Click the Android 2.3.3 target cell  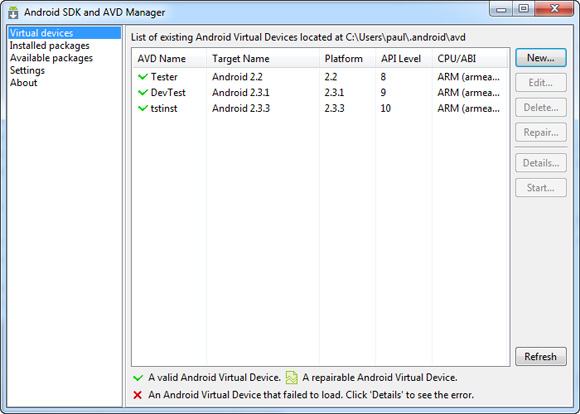click(x=241, y=108)
